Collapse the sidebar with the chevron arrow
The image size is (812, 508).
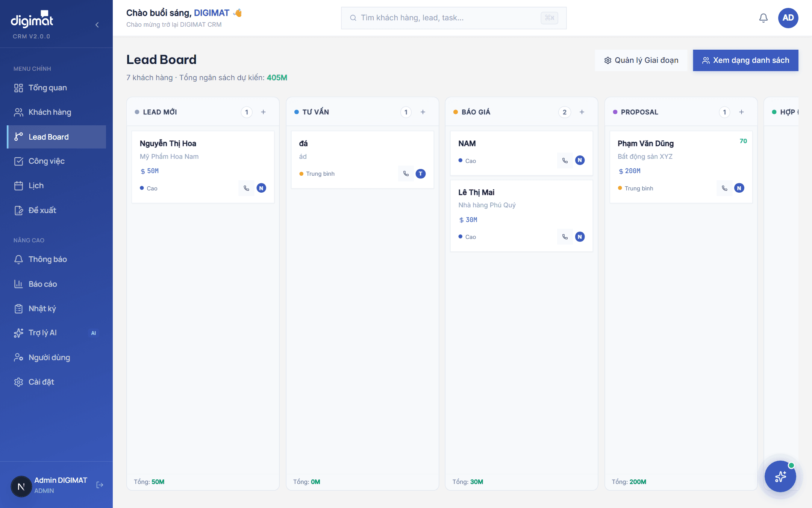pos(97,25)
